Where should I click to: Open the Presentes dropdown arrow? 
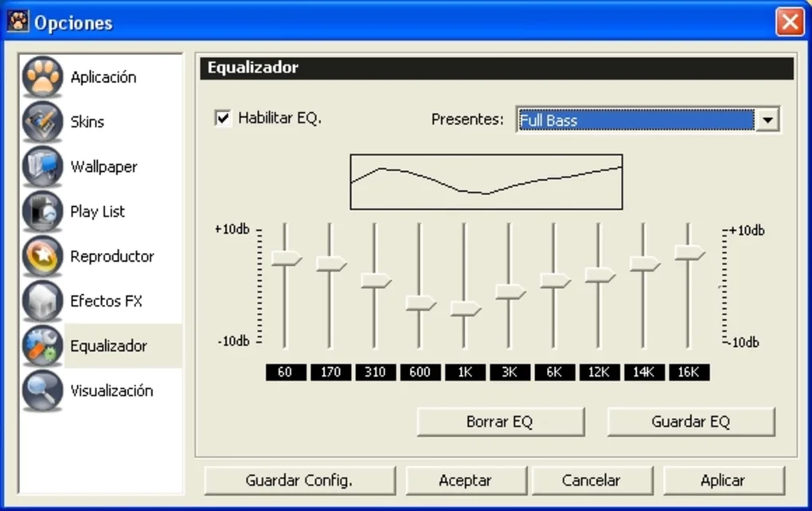(x=767, y=120)
